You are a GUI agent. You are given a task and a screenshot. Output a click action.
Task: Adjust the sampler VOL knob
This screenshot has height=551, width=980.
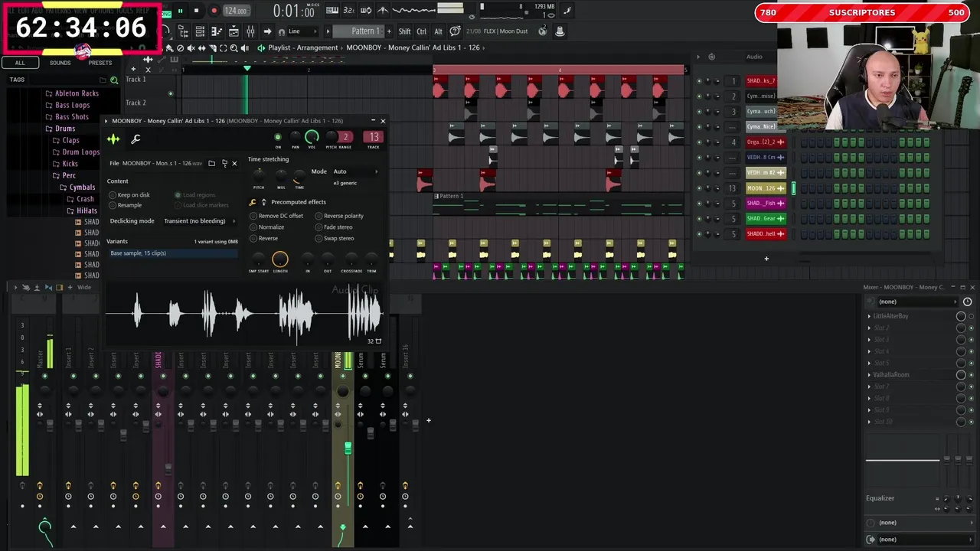point(312,137)
